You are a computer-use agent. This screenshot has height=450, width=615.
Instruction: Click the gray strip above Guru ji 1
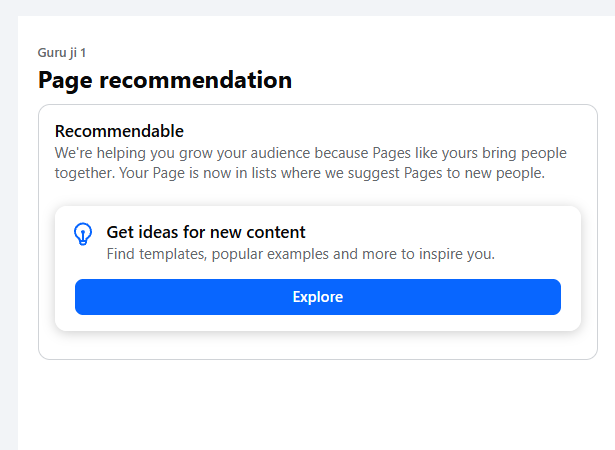[300, 7]
